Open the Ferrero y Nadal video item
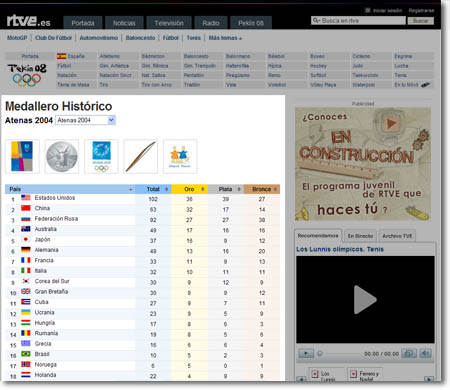Image resolution: width=450 pixels, height=390 pixels. (x=365, y=375)
